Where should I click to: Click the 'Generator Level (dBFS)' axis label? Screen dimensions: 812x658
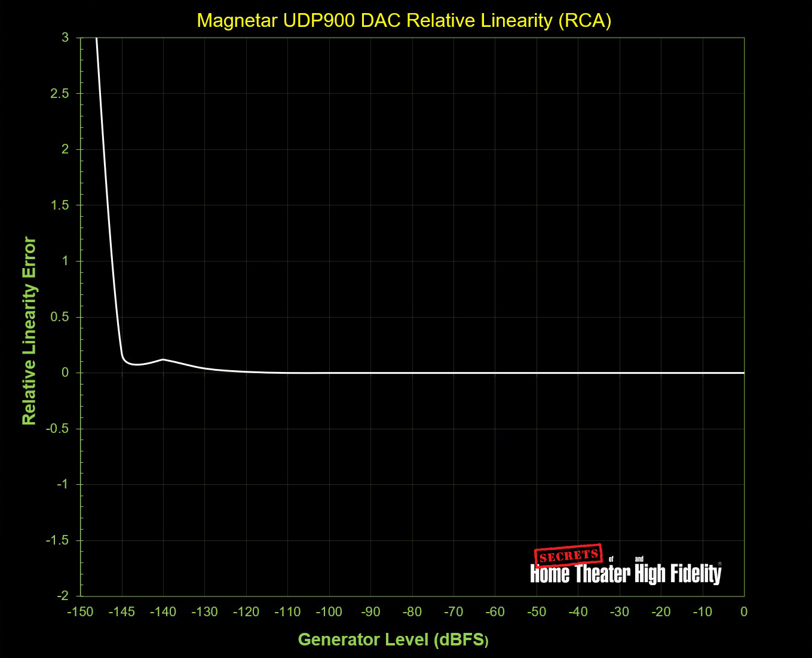tap(393, 639)
